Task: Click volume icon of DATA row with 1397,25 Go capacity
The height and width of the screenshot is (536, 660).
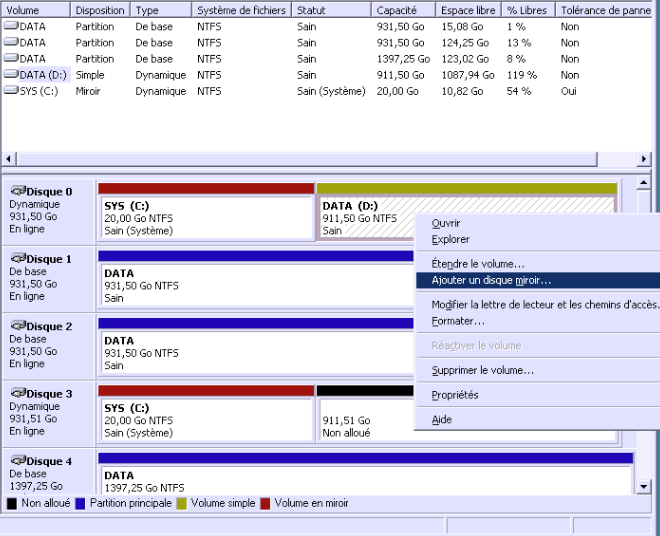Action: click(11, 58)
